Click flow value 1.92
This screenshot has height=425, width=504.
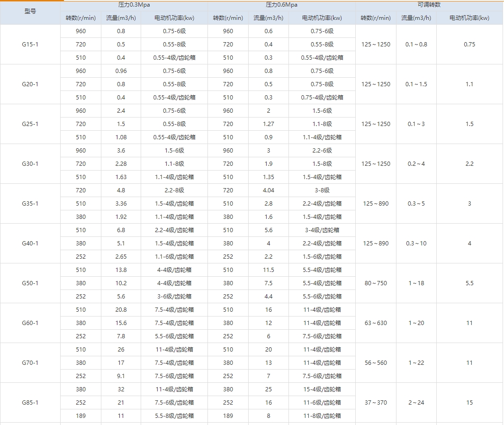coord(121,217)
